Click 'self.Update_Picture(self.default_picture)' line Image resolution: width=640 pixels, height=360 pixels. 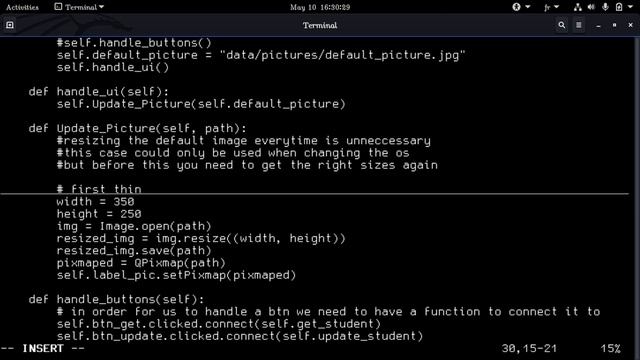coord(201,104)
